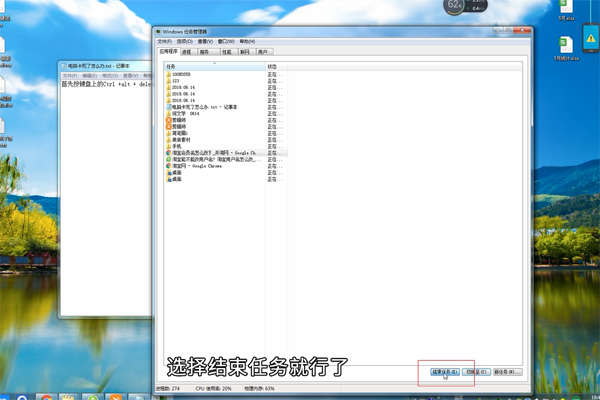Screen dimensions: 600x400
Task: Open the 查看(V) menu in Task Manager
Action: [205, 41]
